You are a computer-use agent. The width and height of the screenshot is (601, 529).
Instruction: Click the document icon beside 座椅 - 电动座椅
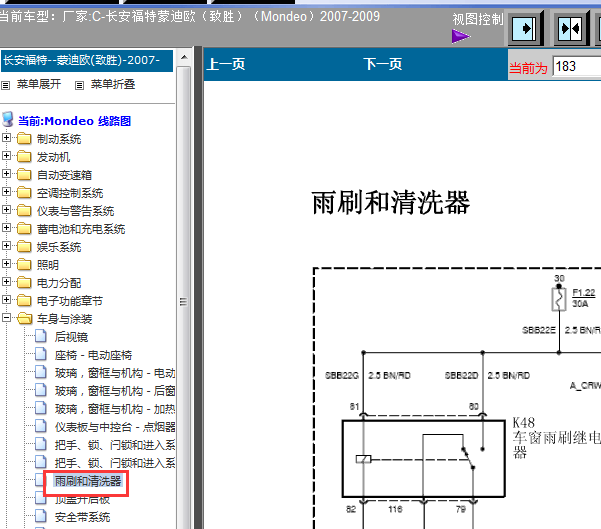pos(41,354)
